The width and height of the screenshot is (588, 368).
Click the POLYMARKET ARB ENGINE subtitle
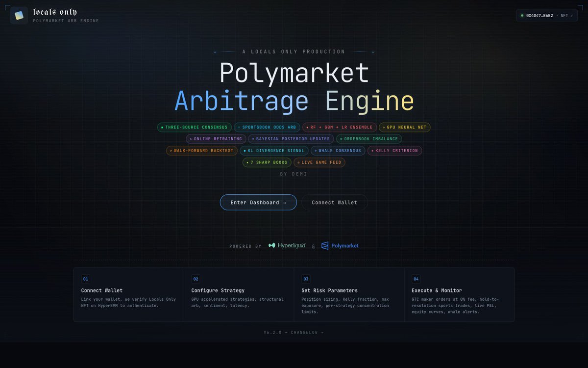pyautogui.click(x=66, y=21)
